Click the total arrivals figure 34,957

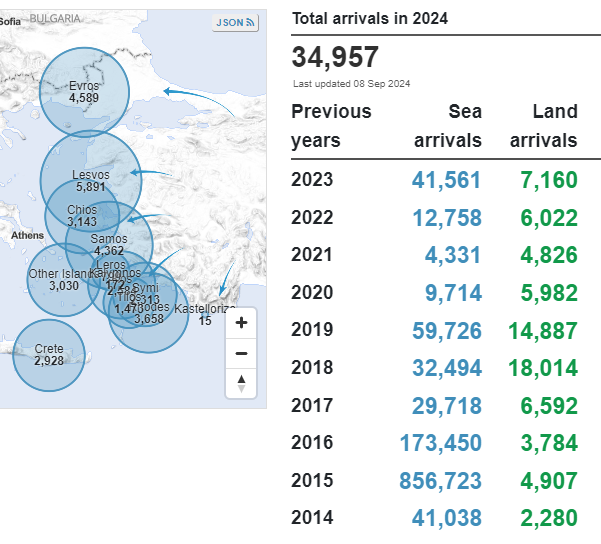click(335, 57)
